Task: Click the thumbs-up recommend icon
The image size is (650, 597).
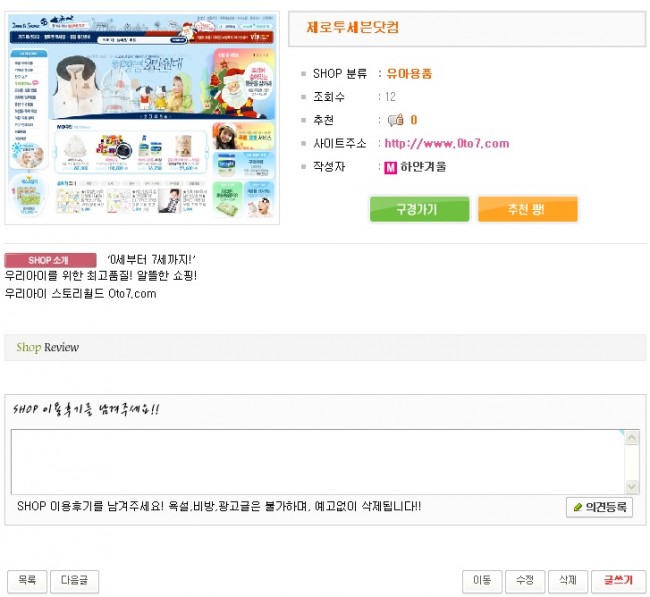Action: [395, 120]
